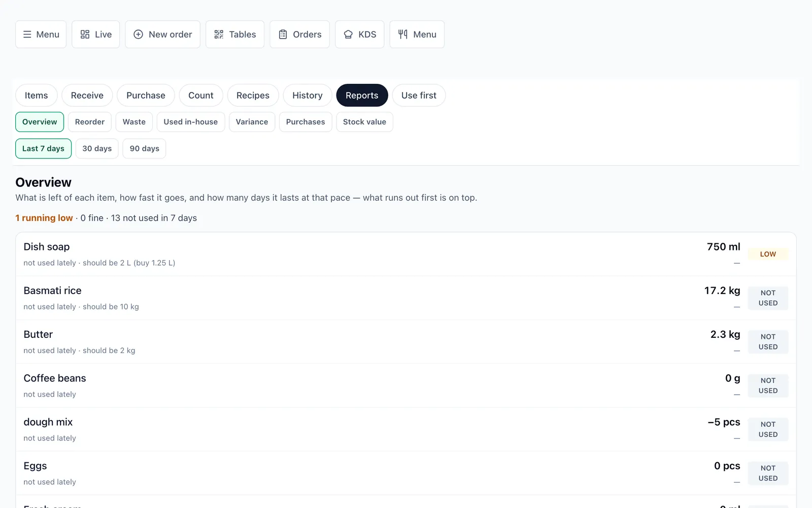Screen dimensions: 812x508
Task: Open the Use first tab
Action: pyautogui.click(x=419, y=96)
